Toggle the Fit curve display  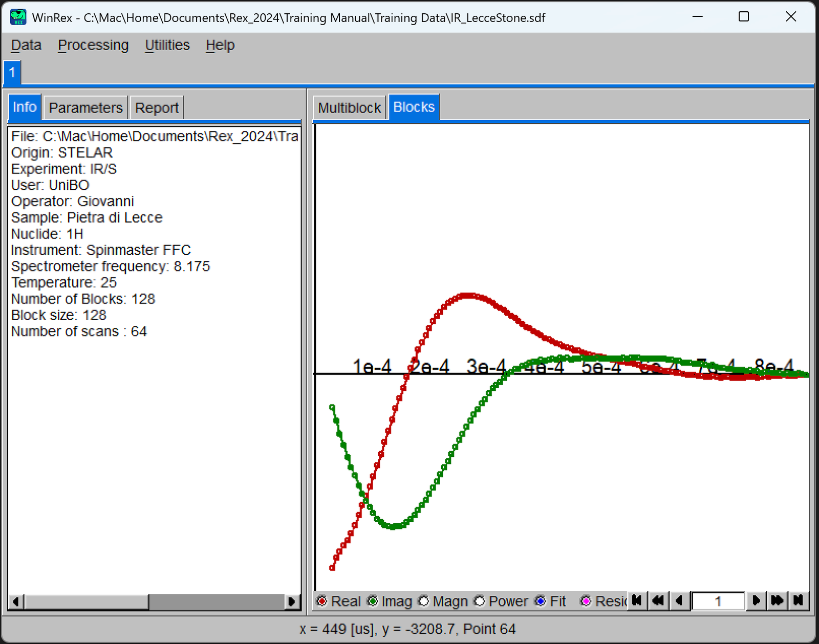coord(540,602)
